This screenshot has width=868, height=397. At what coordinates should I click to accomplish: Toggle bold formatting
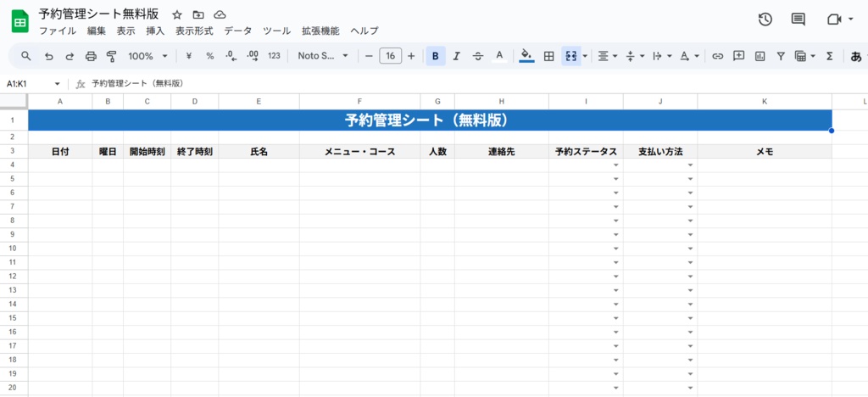tap(436, 56)
